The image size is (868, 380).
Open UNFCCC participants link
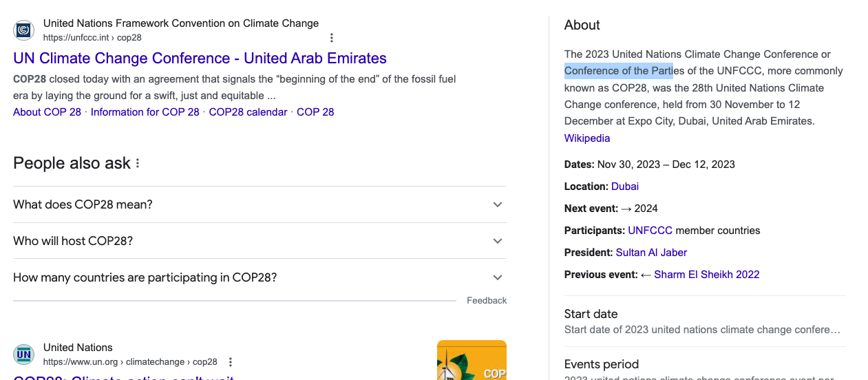(650, 231)
